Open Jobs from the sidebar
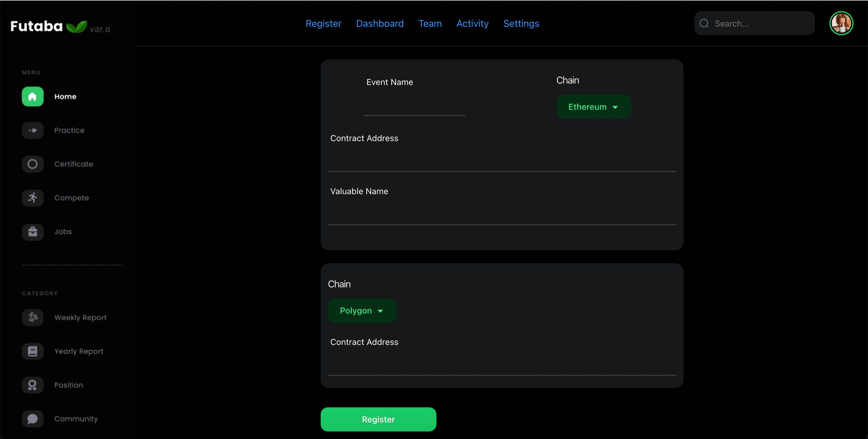This screenshot has height=439, width=868. 63,232
